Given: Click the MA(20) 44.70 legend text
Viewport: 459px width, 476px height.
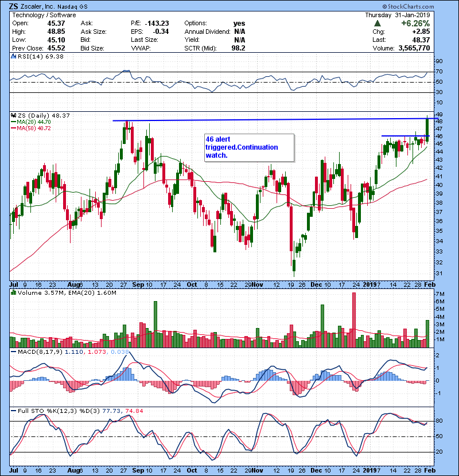Looking at the screenshot, I should (34, 122).
